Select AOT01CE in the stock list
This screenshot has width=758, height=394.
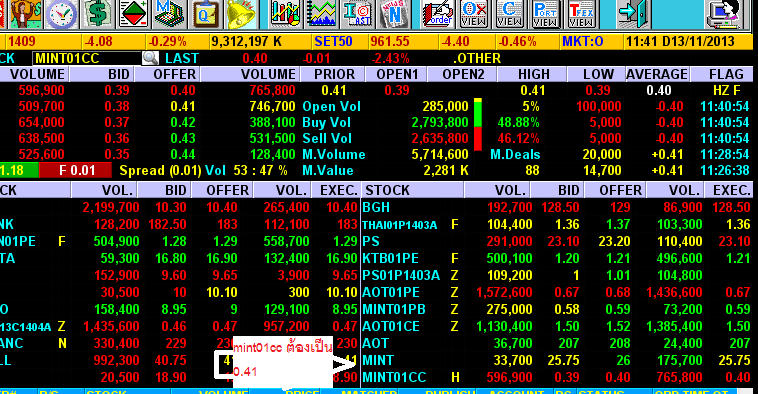click(x=556, y=326)
